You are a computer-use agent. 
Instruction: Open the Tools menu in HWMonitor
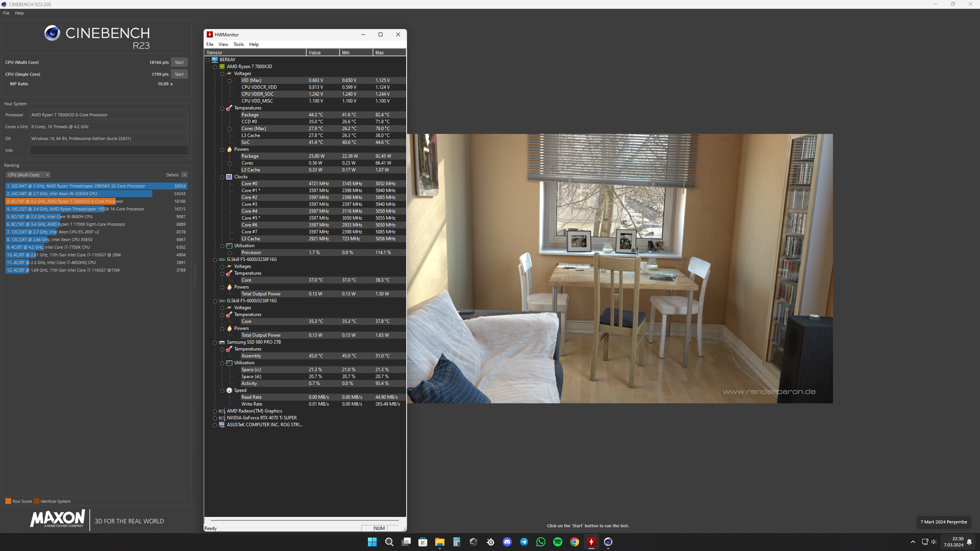coord(238,44)
